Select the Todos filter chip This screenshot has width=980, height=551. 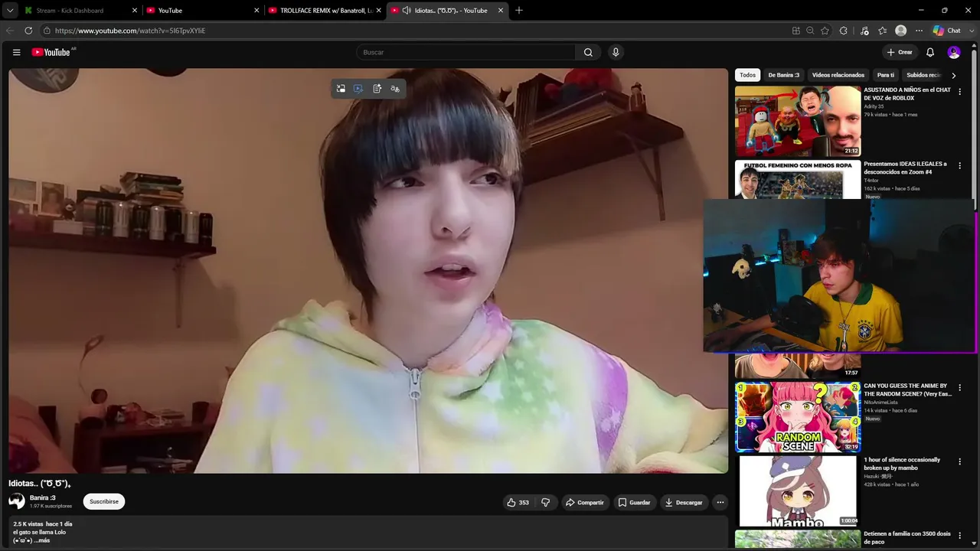(747, 75)
